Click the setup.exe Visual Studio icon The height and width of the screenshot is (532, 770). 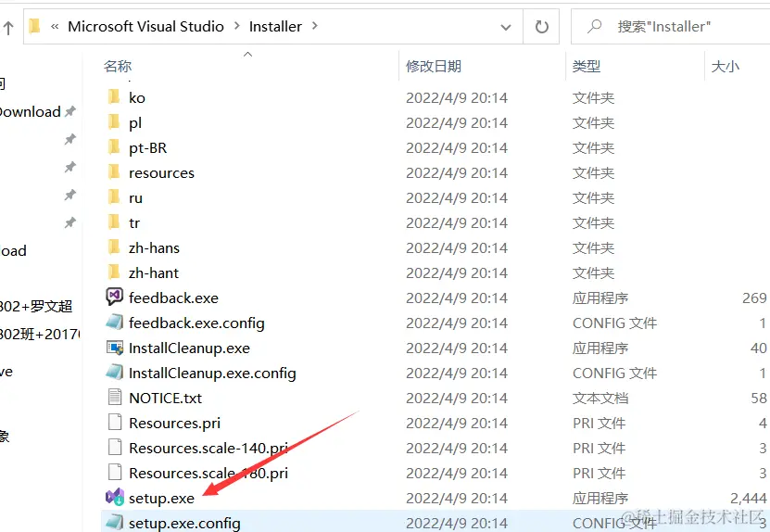click(115, 497)
